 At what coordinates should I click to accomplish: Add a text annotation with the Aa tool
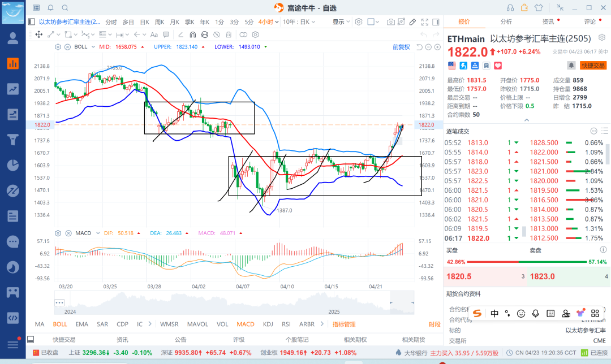[x=154, y=34]
